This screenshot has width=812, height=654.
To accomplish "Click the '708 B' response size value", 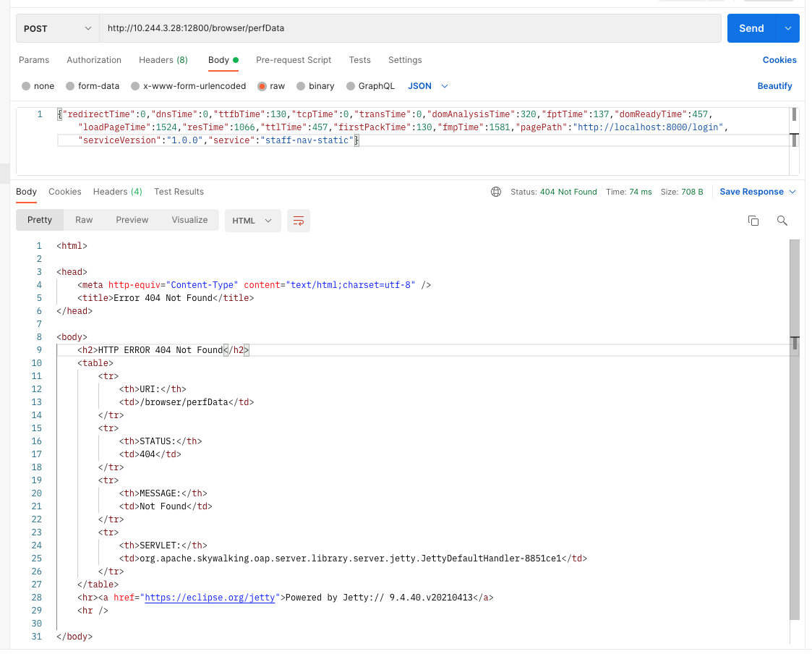I will pos(692,192).
